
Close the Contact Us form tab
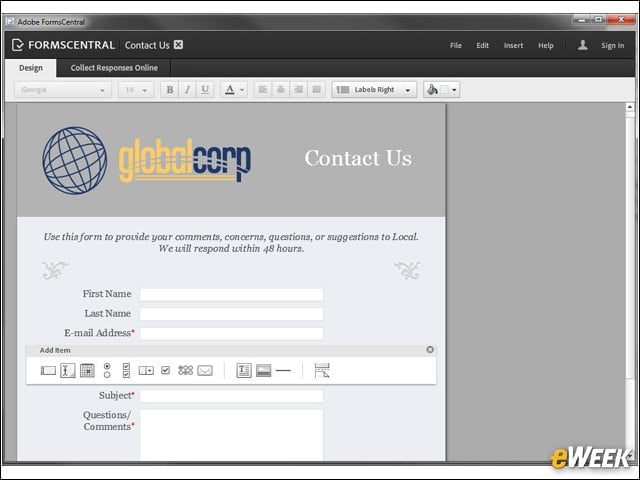pyautogui.click(x=178, y=44)
